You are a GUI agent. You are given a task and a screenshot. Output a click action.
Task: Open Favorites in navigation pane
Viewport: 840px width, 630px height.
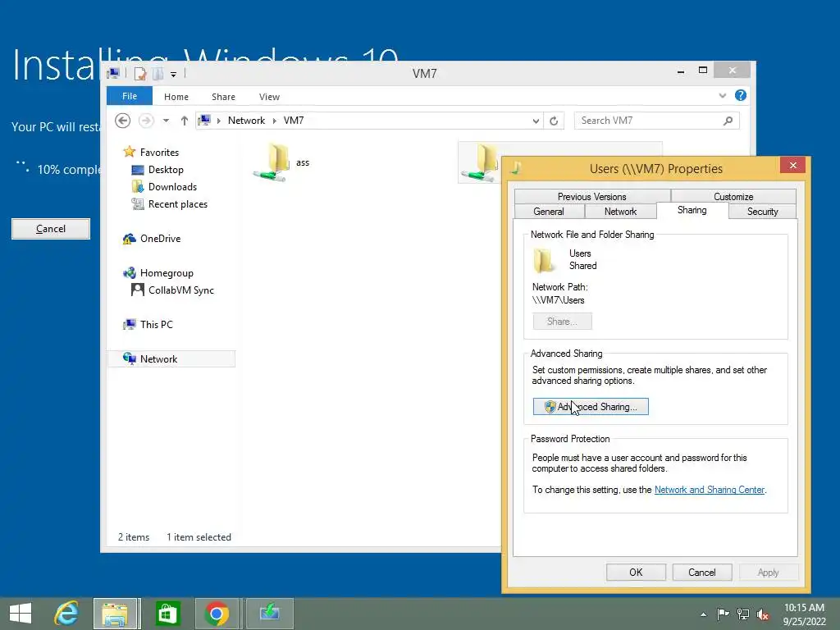point(159,152)
